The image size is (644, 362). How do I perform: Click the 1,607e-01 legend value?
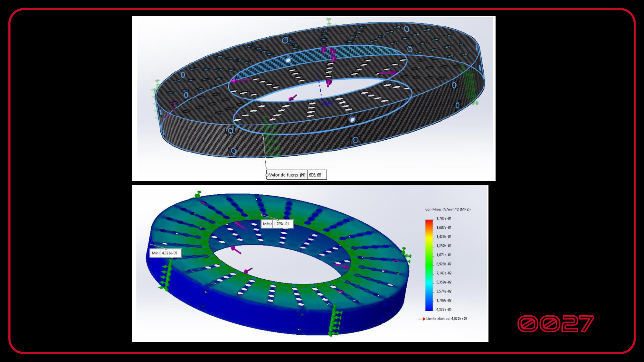click(444, 228)
